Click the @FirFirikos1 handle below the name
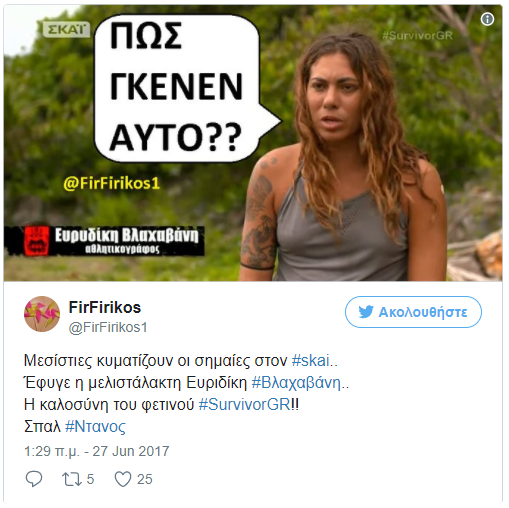The width and height of the screenshot is (509, 508). pyautogui.click(x=108, y=327)
